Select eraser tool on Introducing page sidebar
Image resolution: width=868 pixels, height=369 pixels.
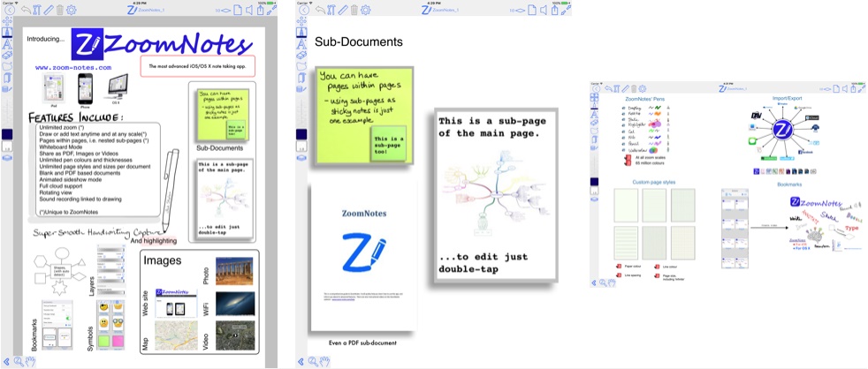pyautogui.click(x=7, y=56)
